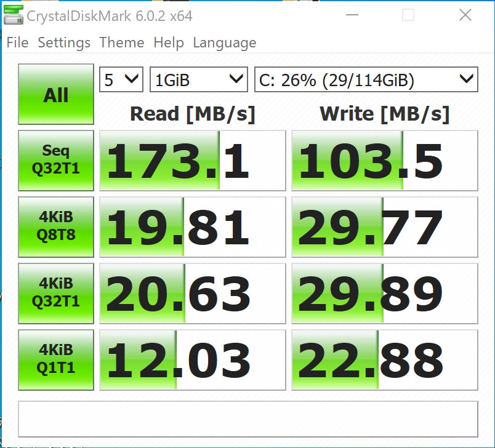
Task: Select the 4KiB Q8T8 read result 19.81
Action: pyautogui.click(x=193, y=227)
